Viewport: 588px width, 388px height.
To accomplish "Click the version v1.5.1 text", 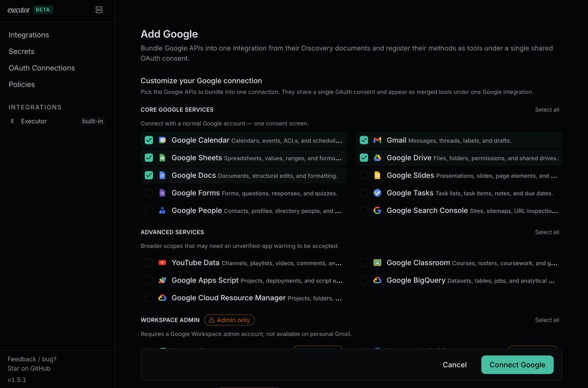I will tap(17, 380).
